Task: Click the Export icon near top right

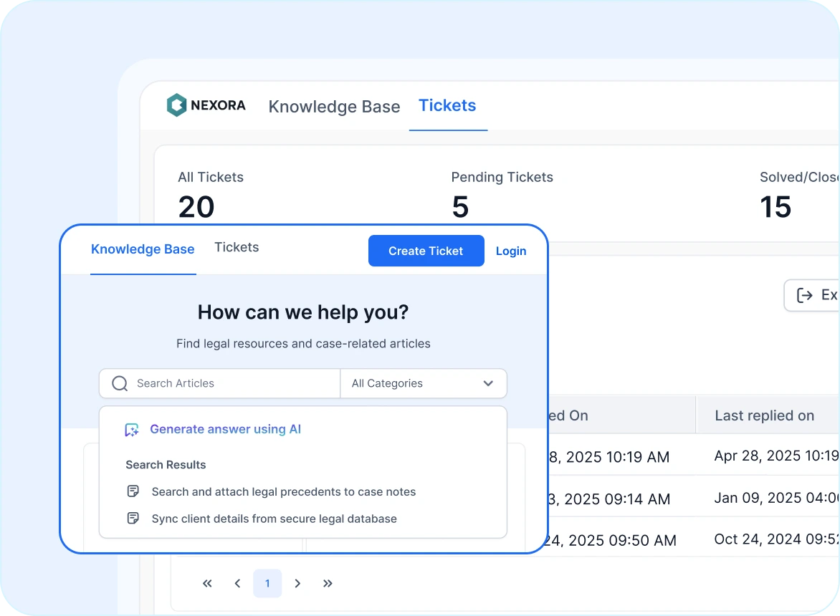Action: click(x=804, y=295)
